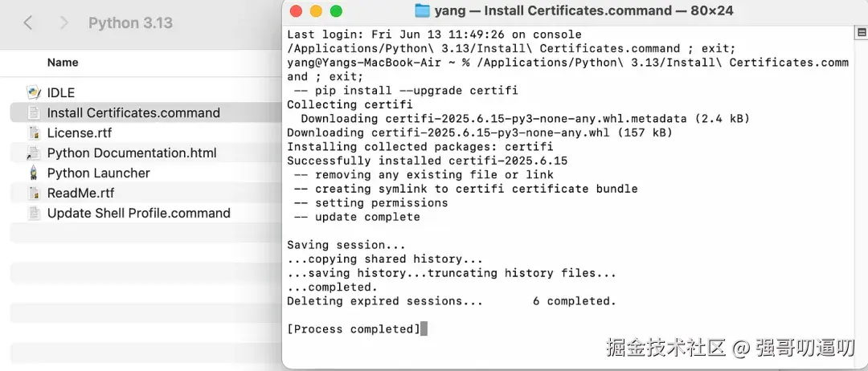Click the "-- pip install --upgrade certifi" line
This screenshot has height=371, width=868.
(x=406, y=90)
